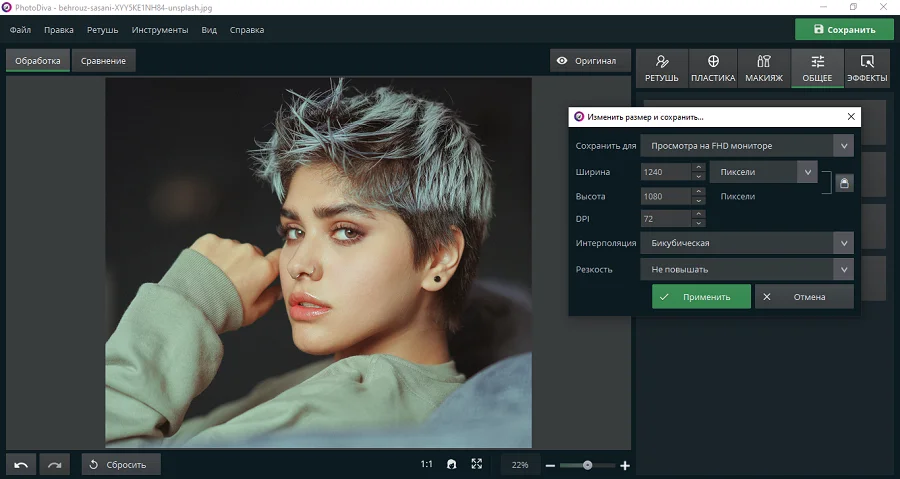Viewport: 900px width, 479px height.
Task: Set zoom to 1:1 scale
Action: coord(427,464)
